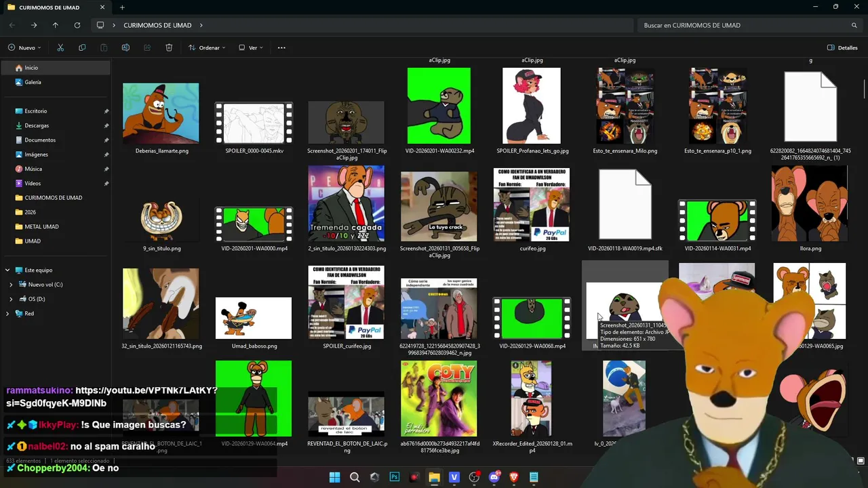Click chevron before CURIMOMOS DE UMAD in path

tap(114, 25)
